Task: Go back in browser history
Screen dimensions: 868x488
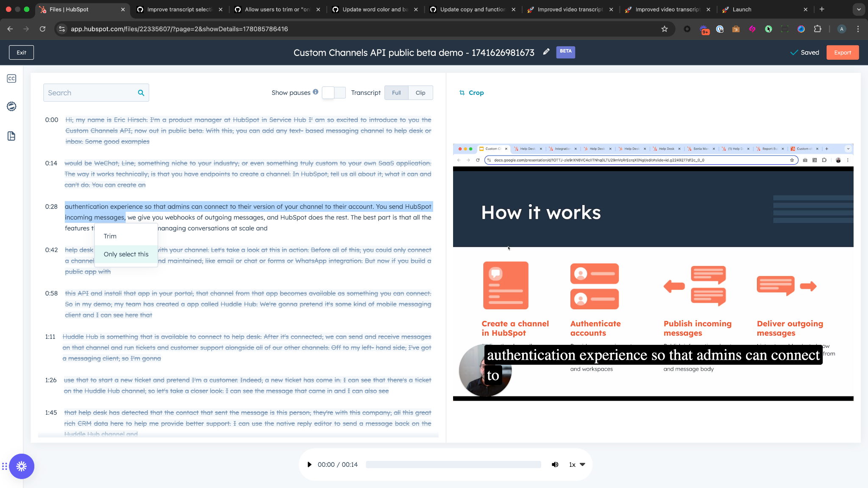Action: pyautogui.click(x=10, y=29)
